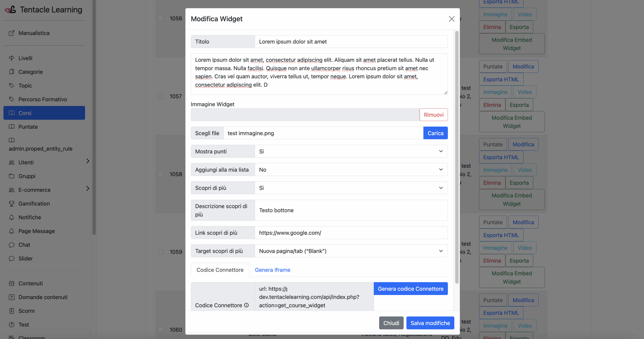644x339 pixels.
Task: Click the red Rimuovi button
Action: [433, 115]
